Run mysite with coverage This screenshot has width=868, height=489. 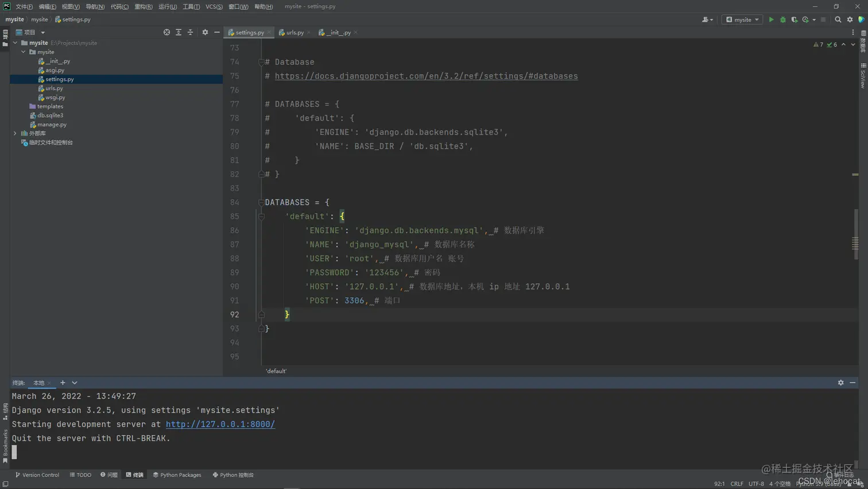point(794,20)
